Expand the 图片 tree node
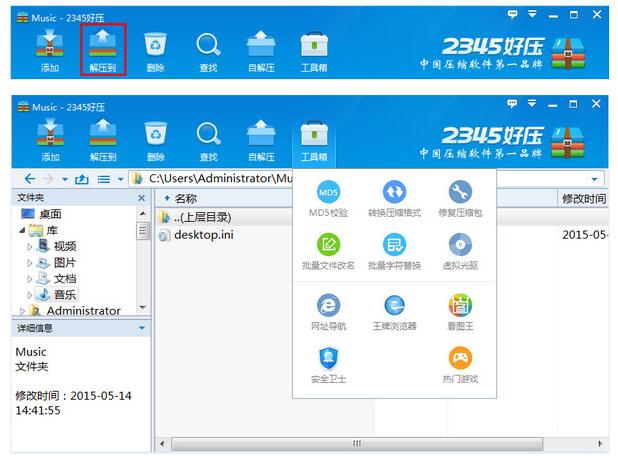Screen dimensions: 618x460 click(x=30, y=263)
